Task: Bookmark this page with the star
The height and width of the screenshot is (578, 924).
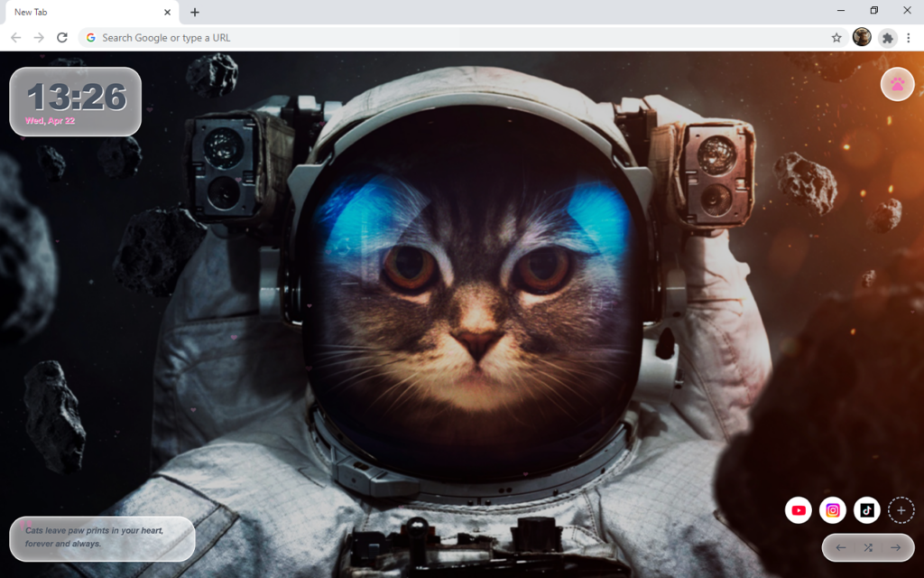Action: click(836, 38)
